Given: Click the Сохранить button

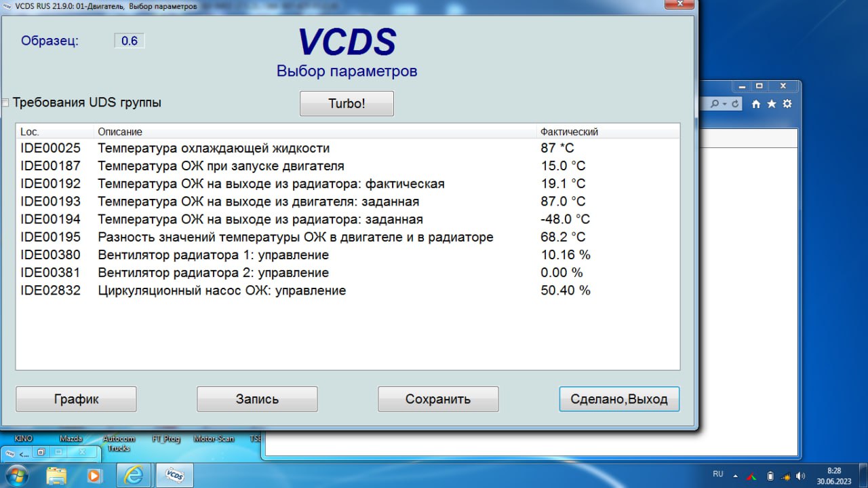Looking at the screenshot, I should coord(438,399).
